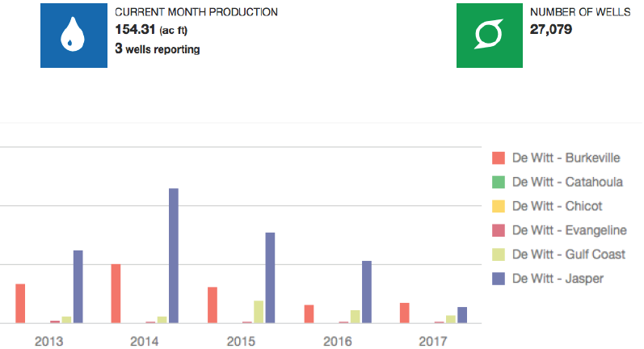The image size is (644, 349).
Task: Click the 2017 x-axis year label
Action: (x=433, y=341)
